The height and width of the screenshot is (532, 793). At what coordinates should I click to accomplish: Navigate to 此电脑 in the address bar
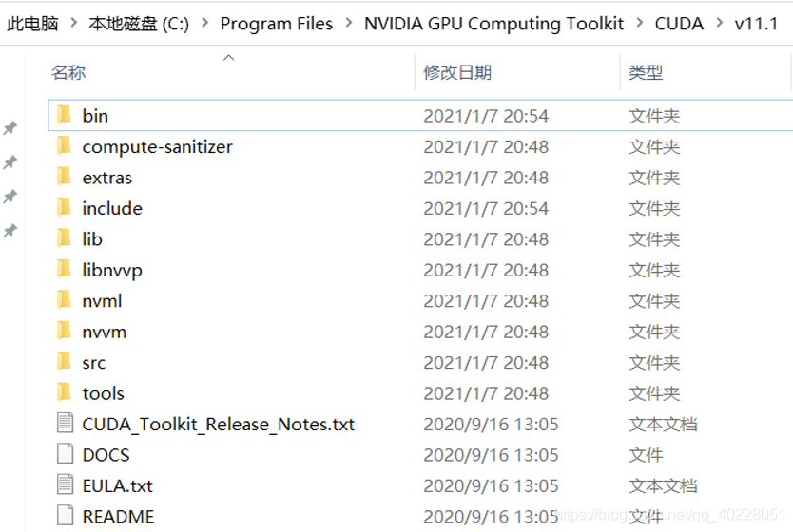tap(33, 24)
